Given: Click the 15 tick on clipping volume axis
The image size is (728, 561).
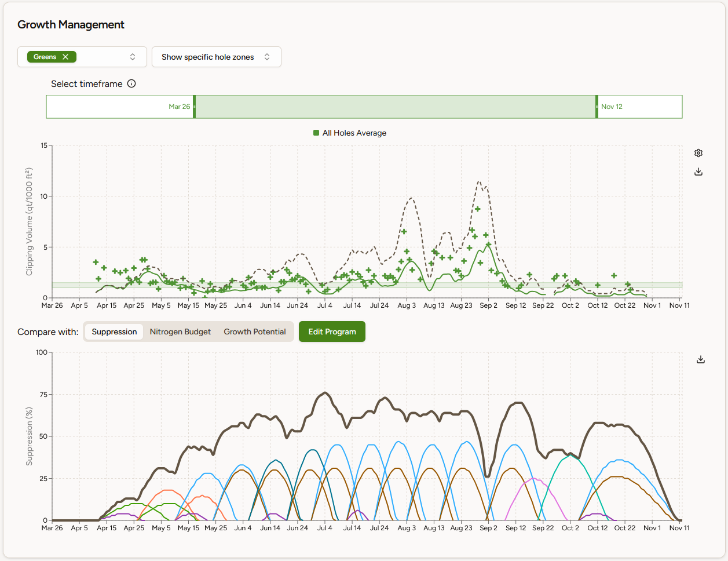Looking at the screenshot, I should pyautogui.click(x=44, y=145).
